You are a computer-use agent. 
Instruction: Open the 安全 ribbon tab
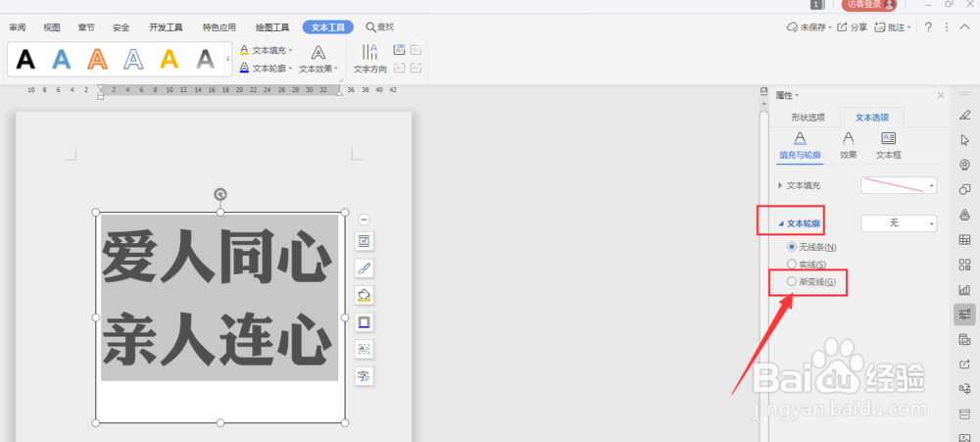(x=122, y=27)
